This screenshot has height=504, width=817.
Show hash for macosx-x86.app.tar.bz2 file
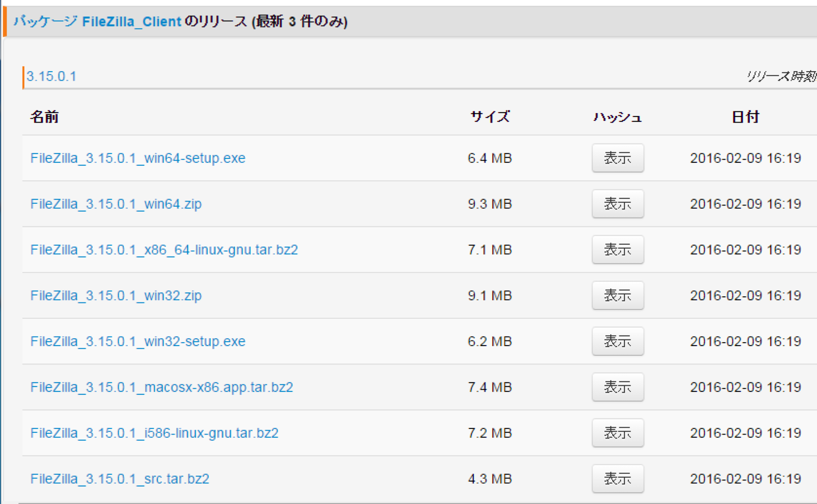coord(618,388)
